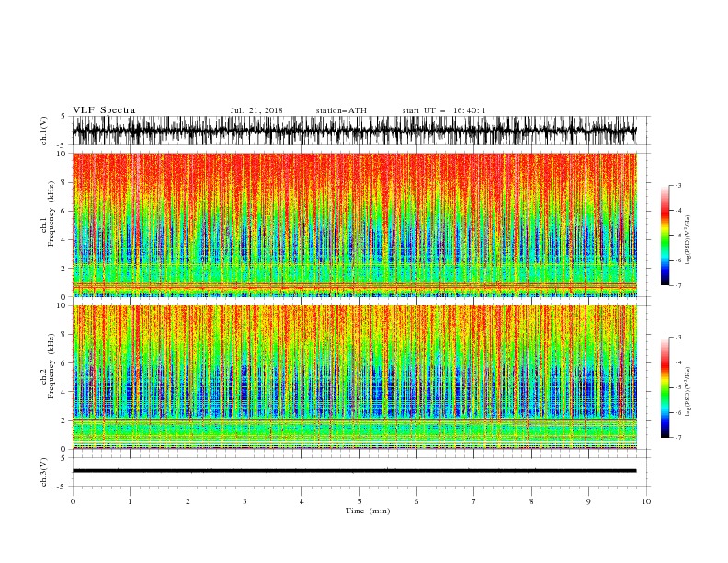Click the time axis tick label "9"
This screenshot has width=728, height=563.
click(588, 501)
